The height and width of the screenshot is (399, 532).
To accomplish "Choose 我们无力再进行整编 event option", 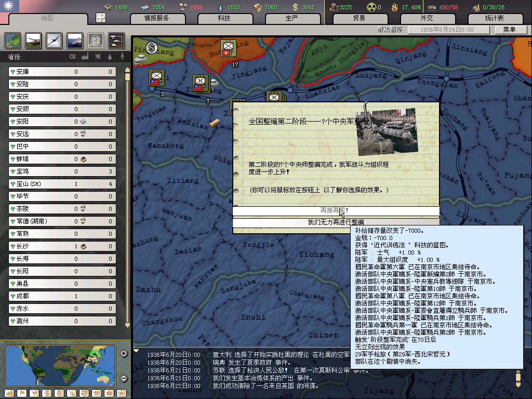I will click(336, 222).
